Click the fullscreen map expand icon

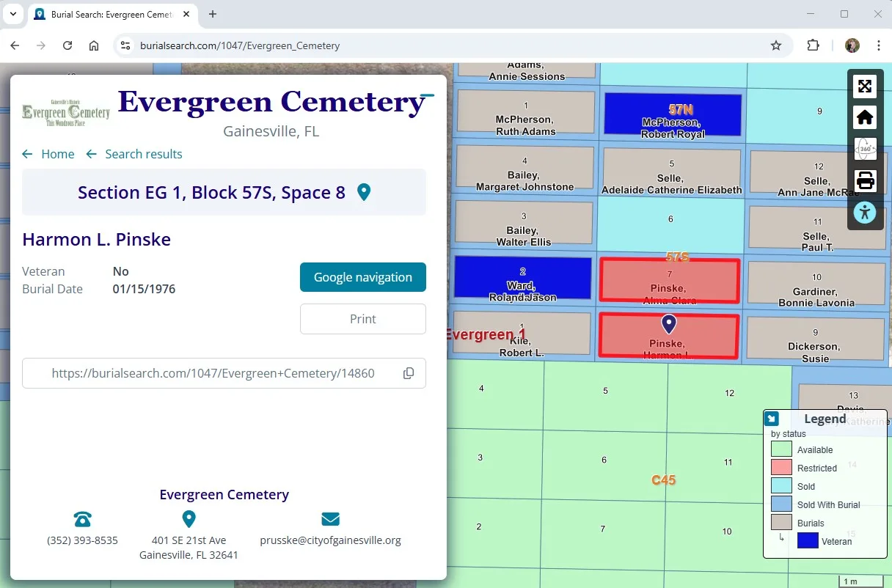point(865,87)
